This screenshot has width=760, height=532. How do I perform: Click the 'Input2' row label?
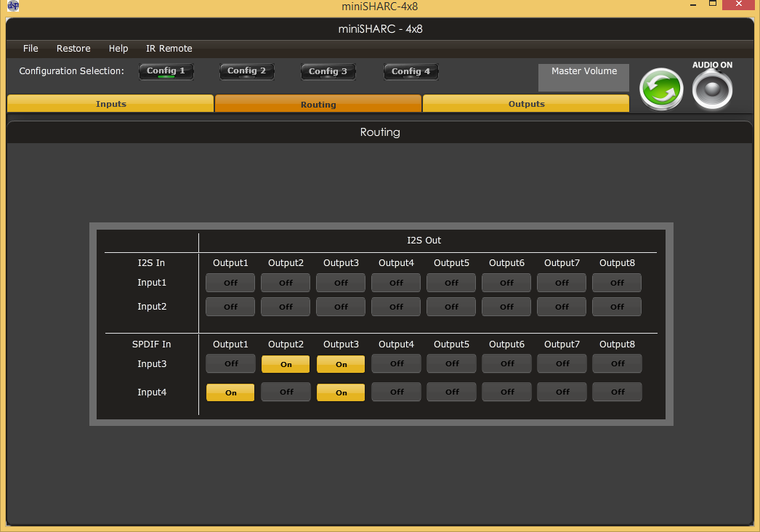(152, 307)
